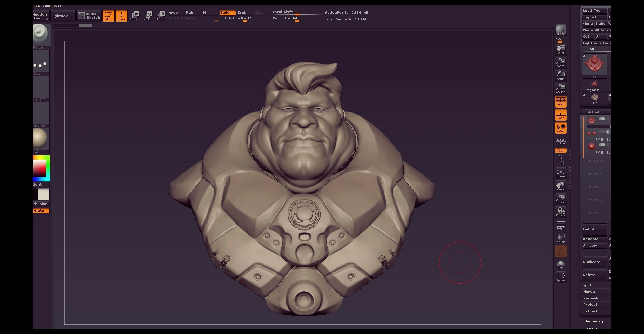Viewport: 644px width, 334px height.
Task: Toggle XYZ rotation mode
Action: point(560,151)
